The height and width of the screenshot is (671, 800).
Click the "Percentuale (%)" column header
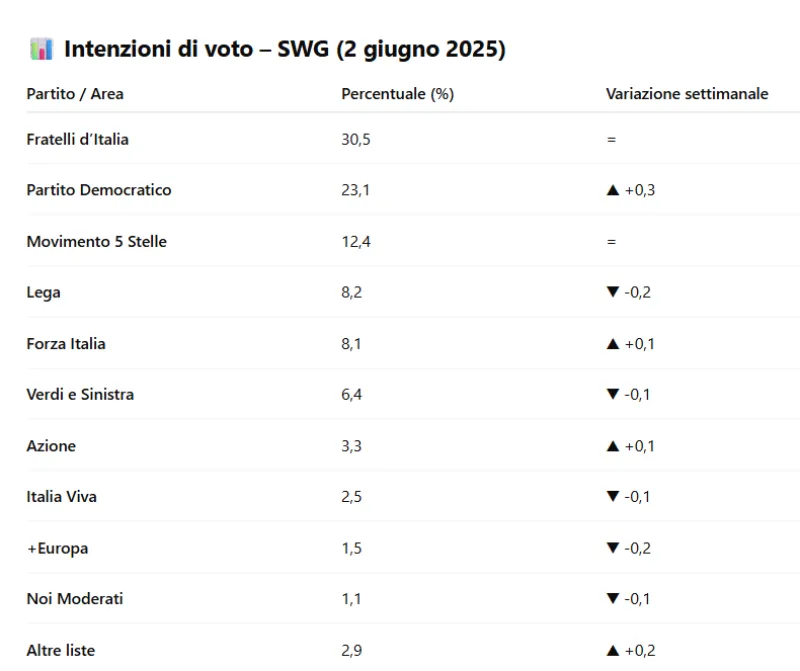click(397, 94)
